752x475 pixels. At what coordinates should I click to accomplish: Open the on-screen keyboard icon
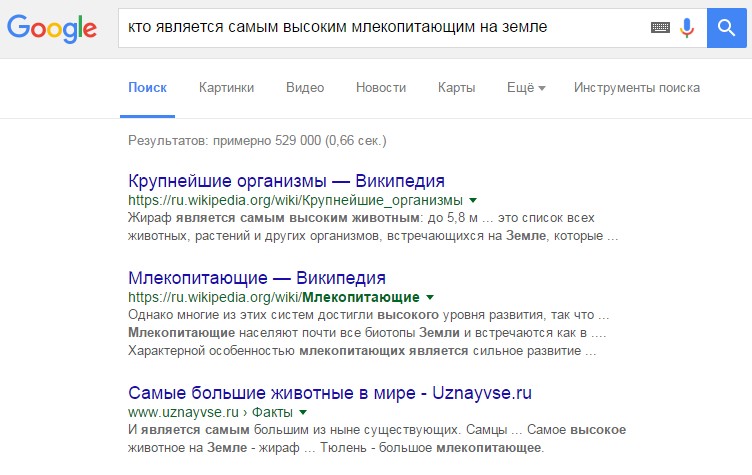point(660,27)
